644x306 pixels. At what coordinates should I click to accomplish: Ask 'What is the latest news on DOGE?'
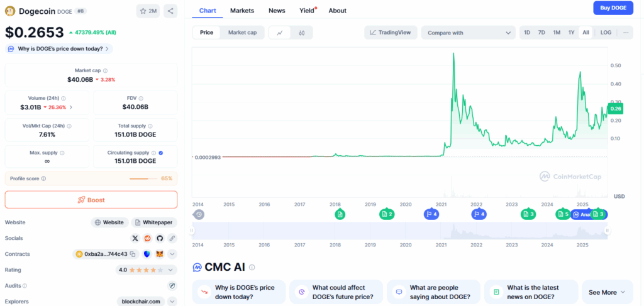coord(531,292)
